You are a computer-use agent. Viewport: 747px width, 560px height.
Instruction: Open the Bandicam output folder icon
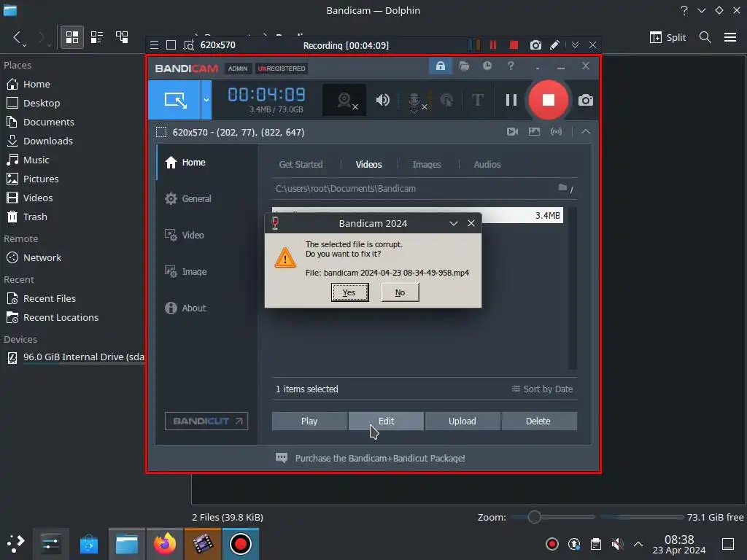point(464,66)
